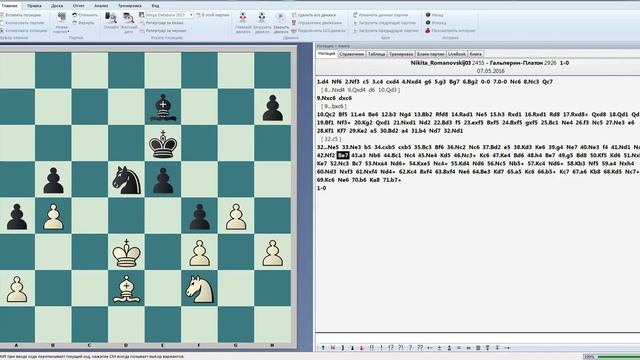Click the connect UCI engine icon
This screenshot has width=640, height=360.
294,31
